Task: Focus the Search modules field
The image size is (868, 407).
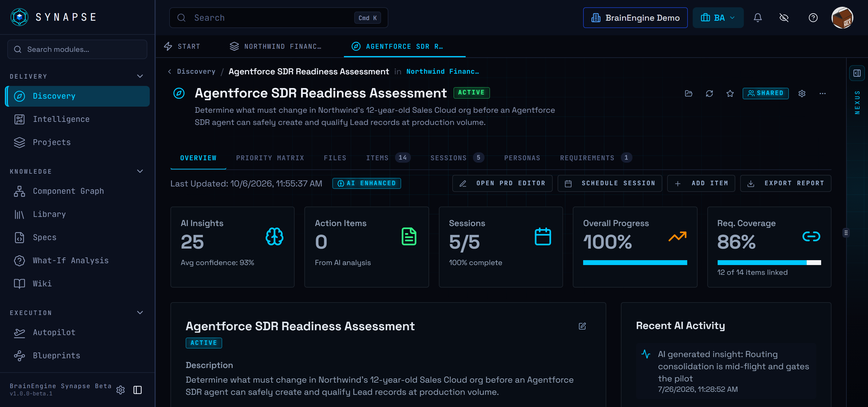Action: coord(77,49)
